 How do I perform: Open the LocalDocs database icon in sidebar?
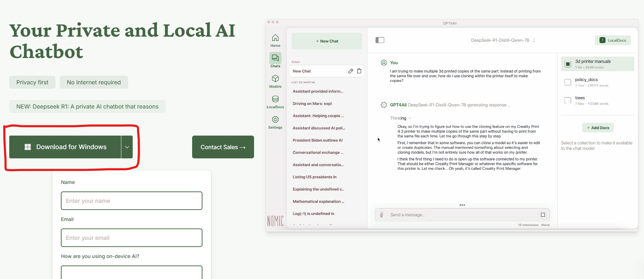[275, 99]
